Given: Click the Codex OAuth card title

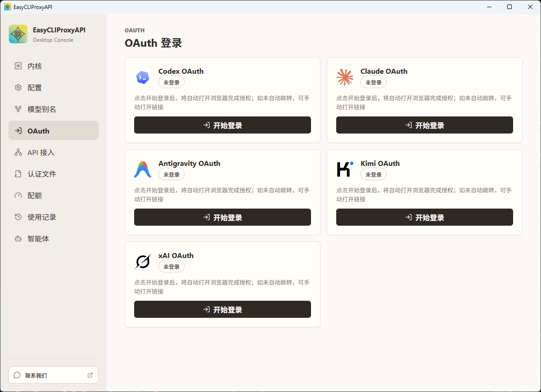Looking at the screenshot, I should (x=181, y=71).
